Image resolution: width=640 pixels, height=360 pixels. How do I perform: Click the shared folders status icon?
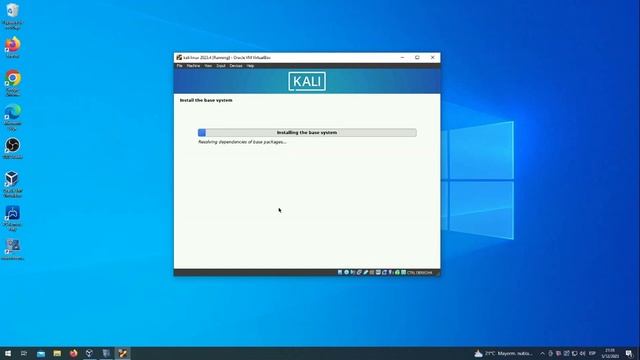[371, 272]
